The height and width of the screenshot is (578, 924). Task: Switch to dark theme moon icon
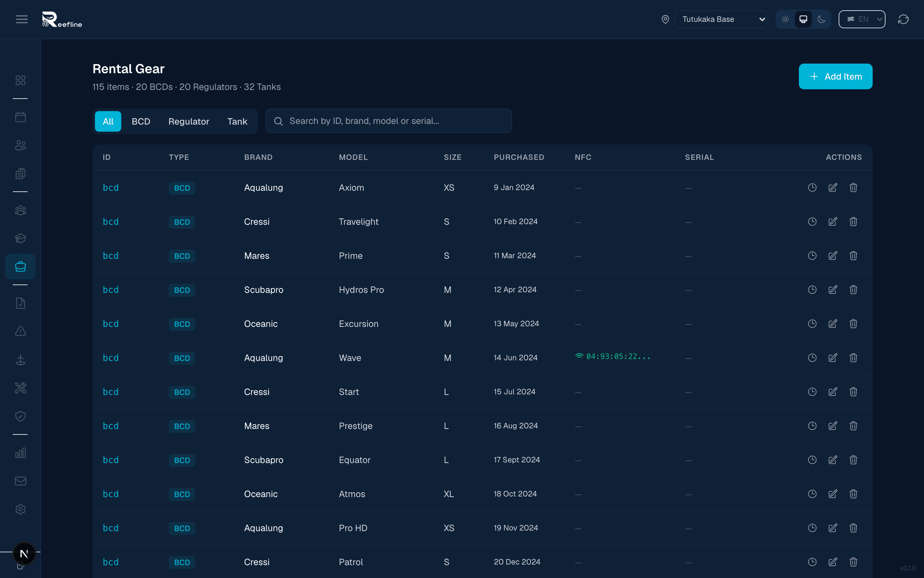tap(821, 19)
